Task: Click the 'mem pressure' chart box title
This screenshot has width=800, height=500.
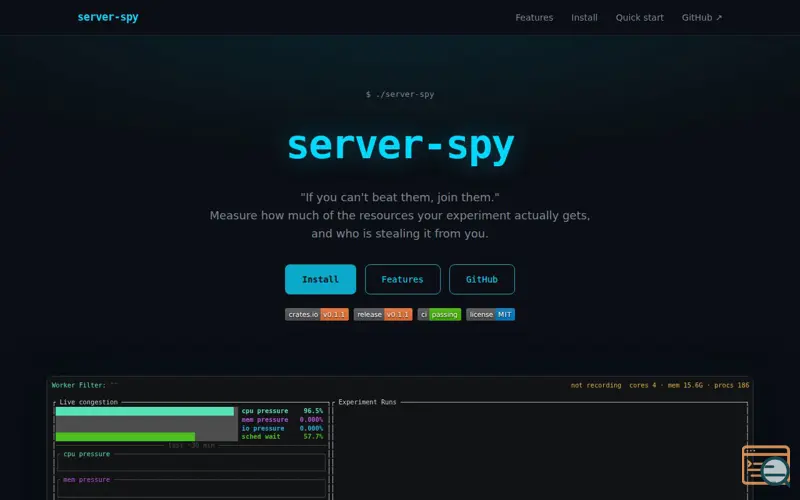Action: (87, 480)
